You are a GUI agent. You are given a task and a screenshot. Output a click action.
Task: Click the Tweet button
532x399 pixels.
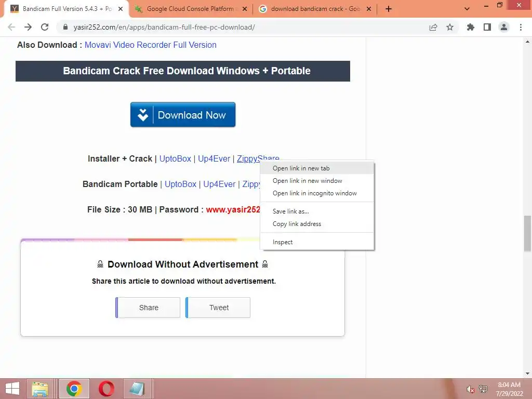coord(218,308)
